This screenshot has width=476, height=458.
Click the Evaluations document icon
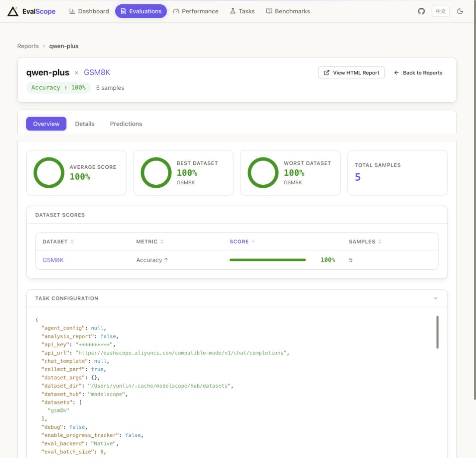tap(123, 11)
